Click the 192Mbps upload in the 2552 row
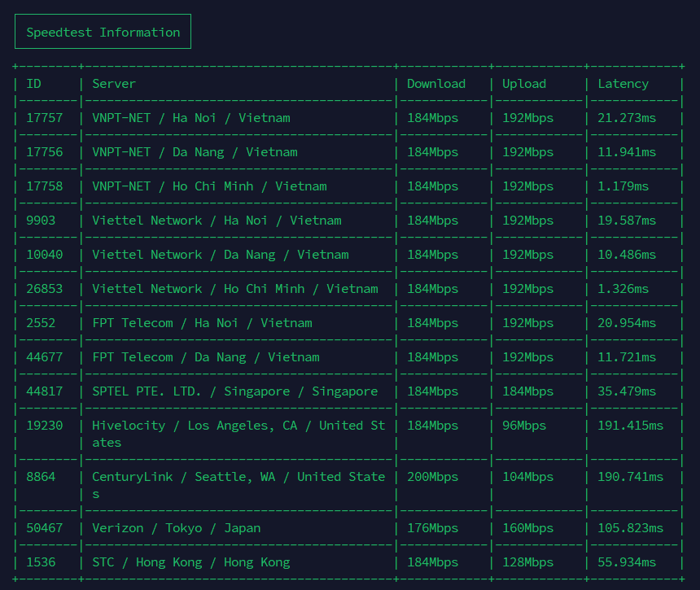Screen dimensions: 700x590 tap(527, 323)
